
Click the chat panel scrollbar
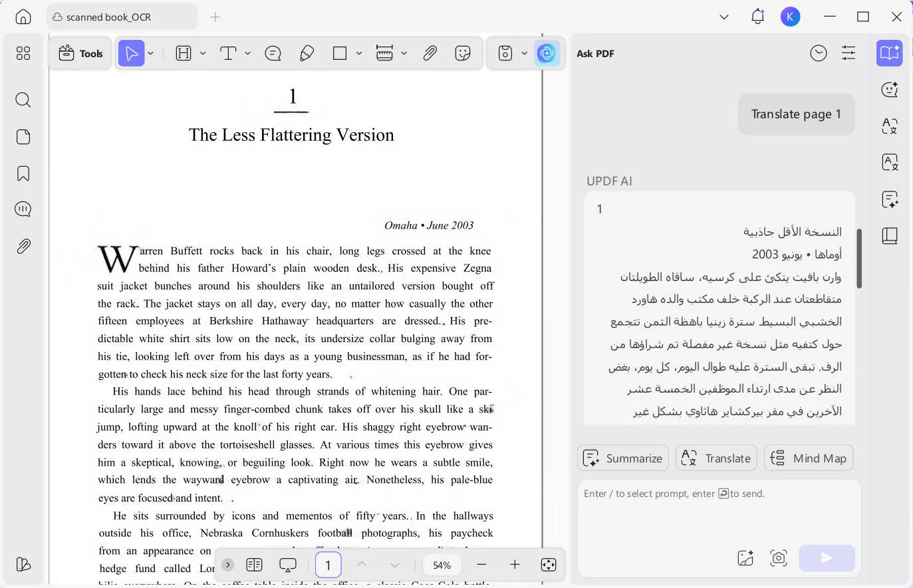pos(859,258)
